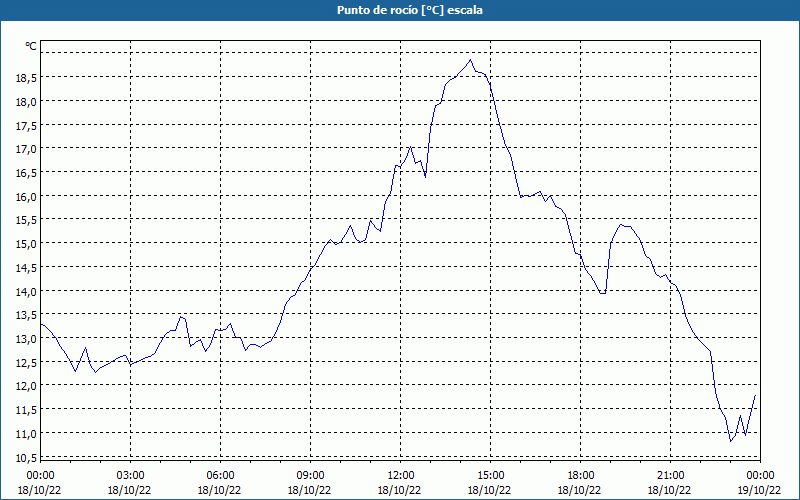Screen dimensions: 800x500
Task: Choose the 12,5 y-axis label
Action: point(26,362)
